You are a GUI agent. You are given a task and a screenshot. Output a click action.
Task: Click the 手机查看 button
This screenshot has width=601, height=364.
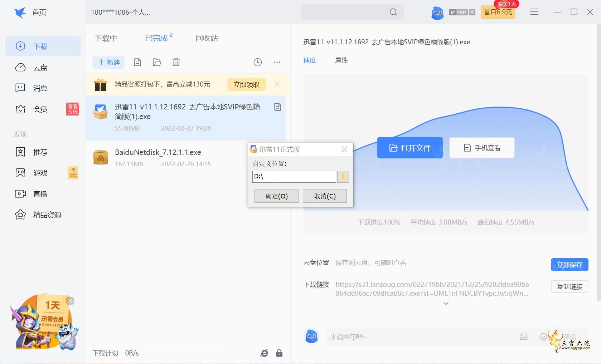482,148
